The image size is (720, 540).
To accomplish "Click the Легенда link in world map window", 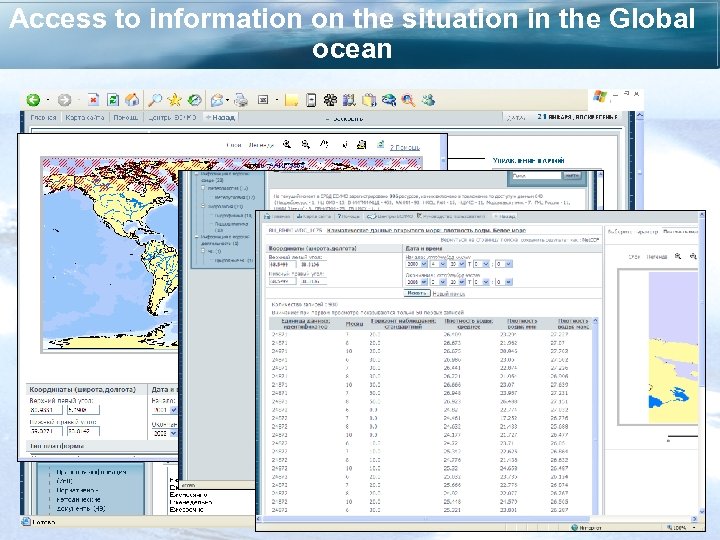I will [261, 145].
